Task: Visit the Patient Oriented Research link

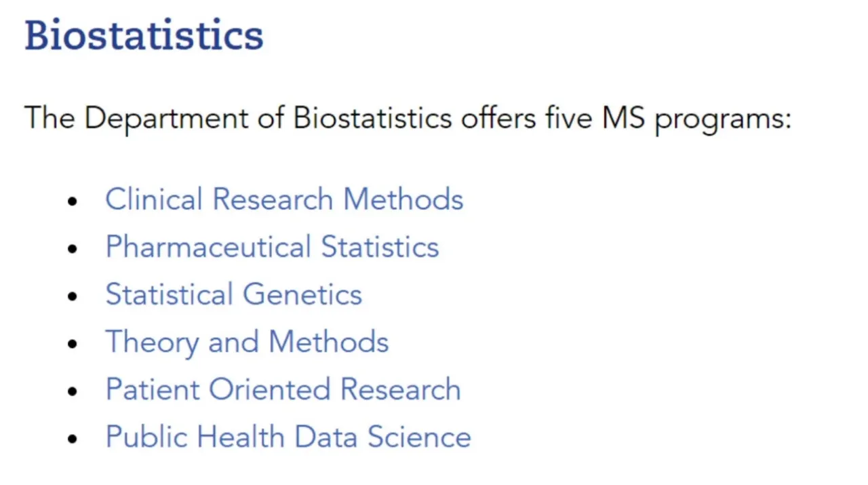Action: click(x=283, y=389)
